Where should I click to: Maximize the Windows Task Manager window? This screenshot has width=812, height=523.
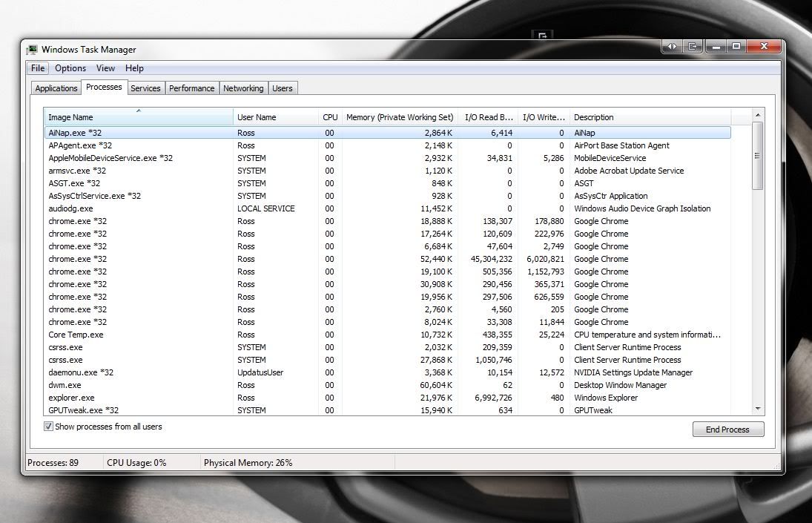click(x=736, y=47)
